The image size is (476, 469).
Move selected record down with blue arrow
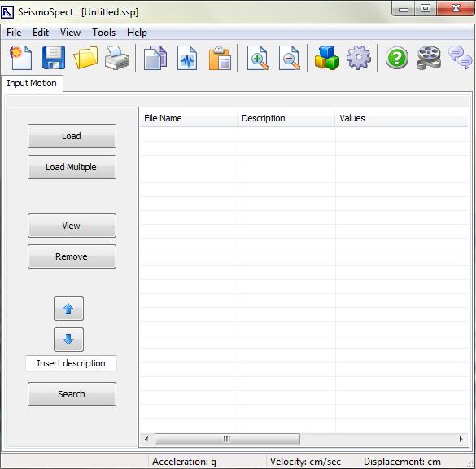pos(68,340)
